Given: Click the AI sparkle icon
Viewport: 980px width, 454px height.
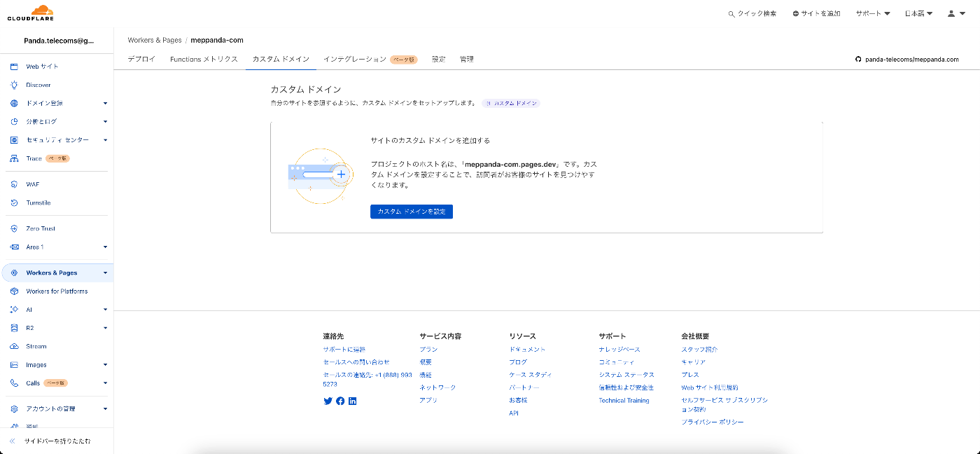Looking at the screenshot, I should [14, 310].
